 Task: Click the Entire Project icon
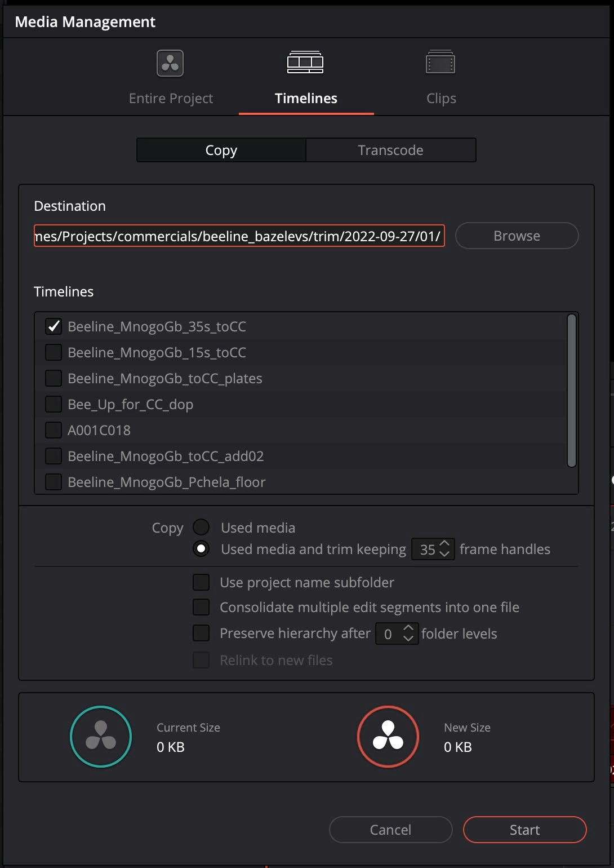click(x=170, y=63)
